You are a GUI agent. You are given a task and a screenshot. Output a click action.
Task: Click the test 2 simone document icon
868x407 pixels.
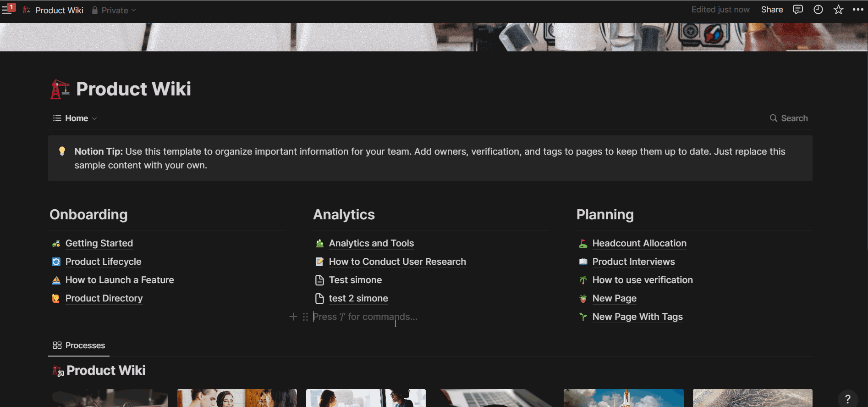pos(319,299)
